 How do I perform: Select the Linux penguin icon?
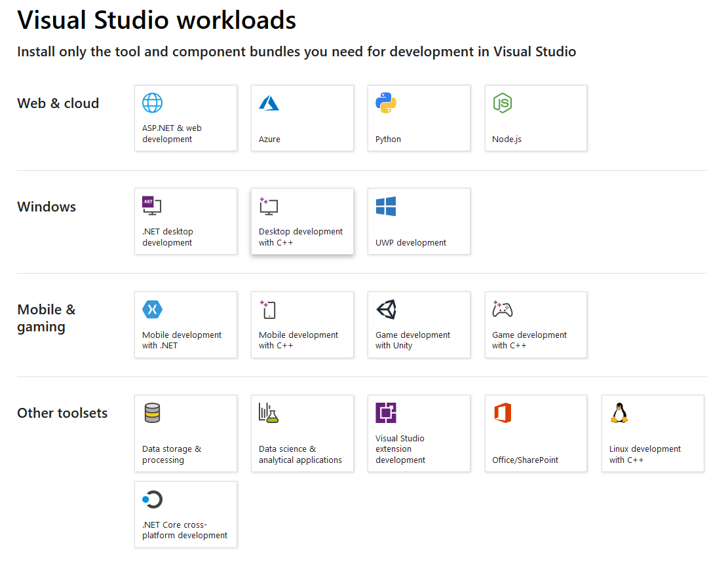619,413
